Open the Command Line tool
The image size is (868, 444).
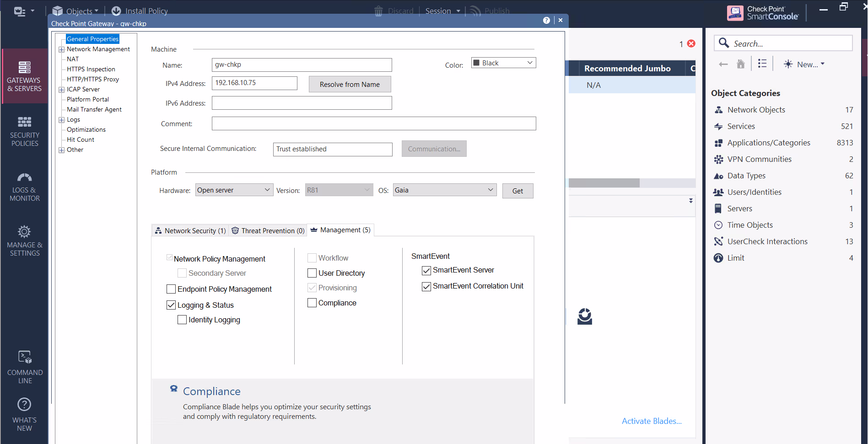pos(24,367)
